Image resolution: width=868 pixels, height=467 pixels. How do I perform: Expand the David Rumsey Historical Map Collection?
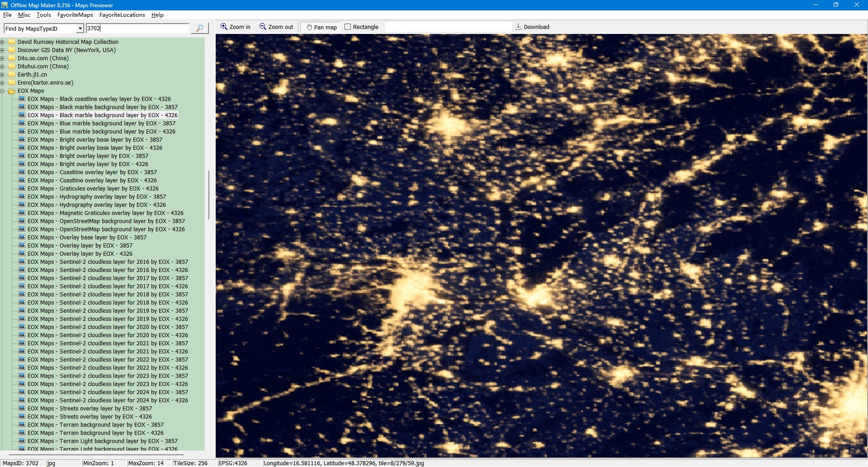tap(2, 42)
